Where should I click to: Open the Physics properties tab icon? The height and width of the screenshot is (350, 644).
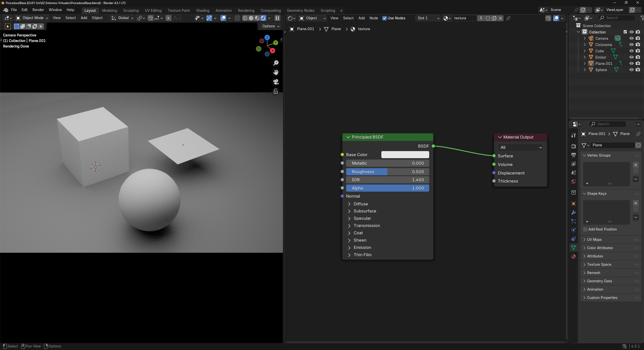click(x=574, y=230)
